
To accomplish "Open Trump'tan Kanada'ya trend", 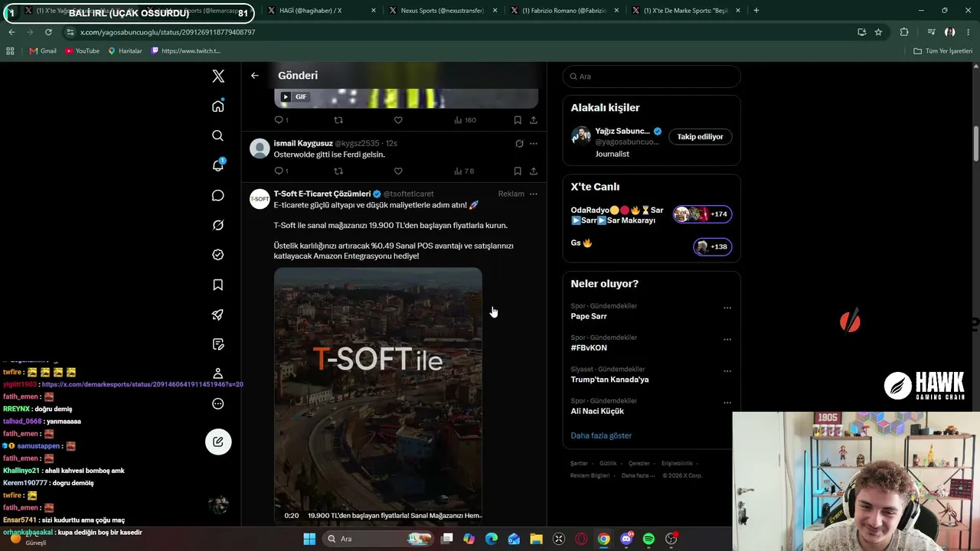I will point(609,380).
